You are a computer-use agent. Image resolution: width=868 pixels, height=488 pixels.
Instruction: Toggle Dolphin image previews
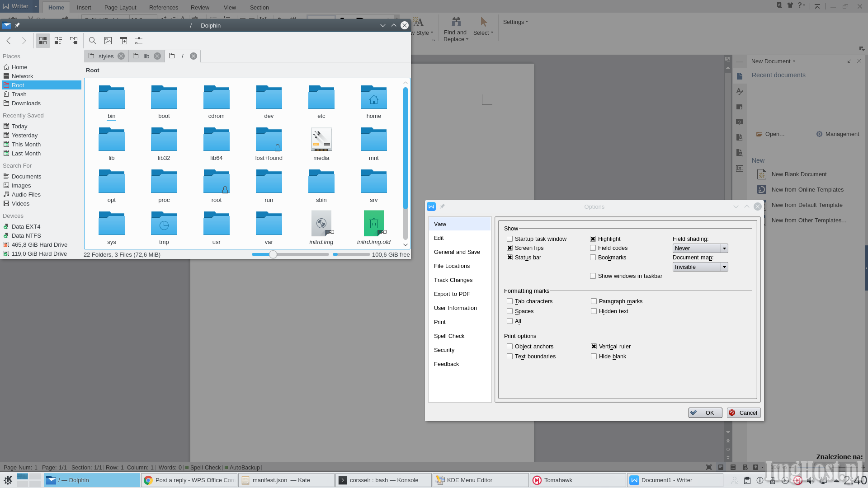point(108,41)
